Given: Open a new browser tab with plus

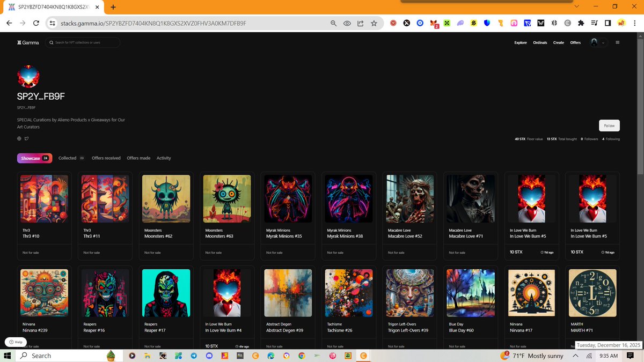Looking at the screenshot, I should pyautogui.click(x=113, y=7).
